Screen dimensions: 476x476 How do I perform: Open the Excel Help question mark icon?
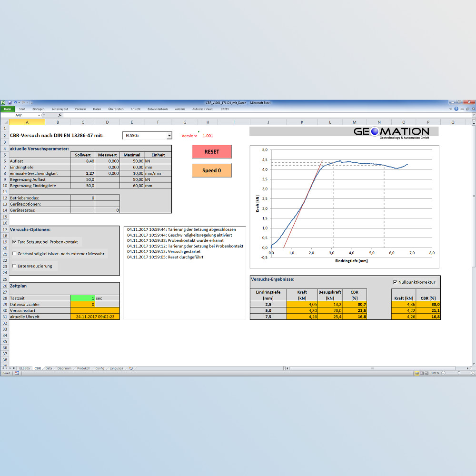pyautogui.click(x=456, y=109)
